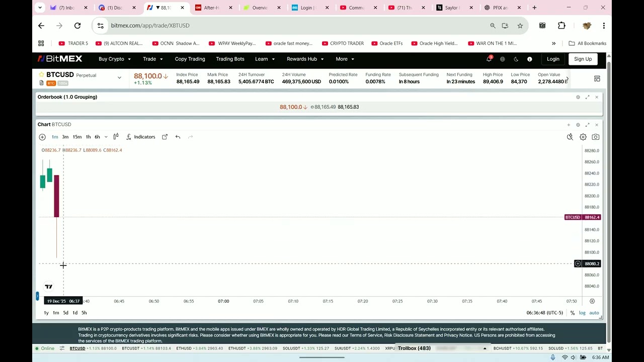The height and width of the screenshot is (362, 644).
Task: Expand the Orderbook panel to fullscreen
Action: 587,97
